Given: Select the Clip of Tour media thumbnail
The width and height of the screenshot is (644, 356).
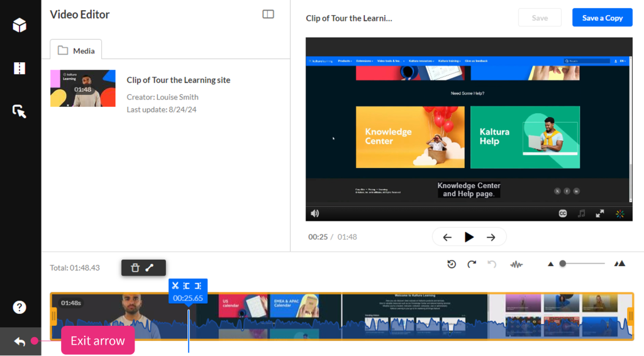Looking at the screenshot, I should [x=83, y=88].
